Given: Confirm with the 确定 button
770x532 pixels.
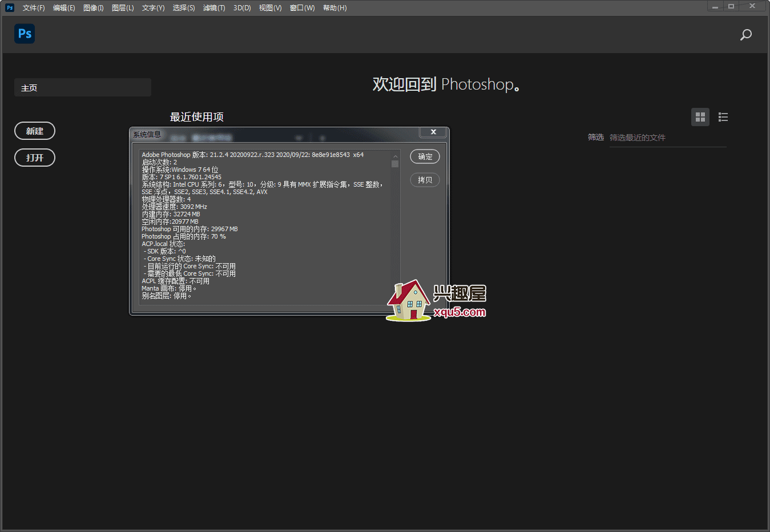Looking at the screenshot, I should tap(425, 156).
